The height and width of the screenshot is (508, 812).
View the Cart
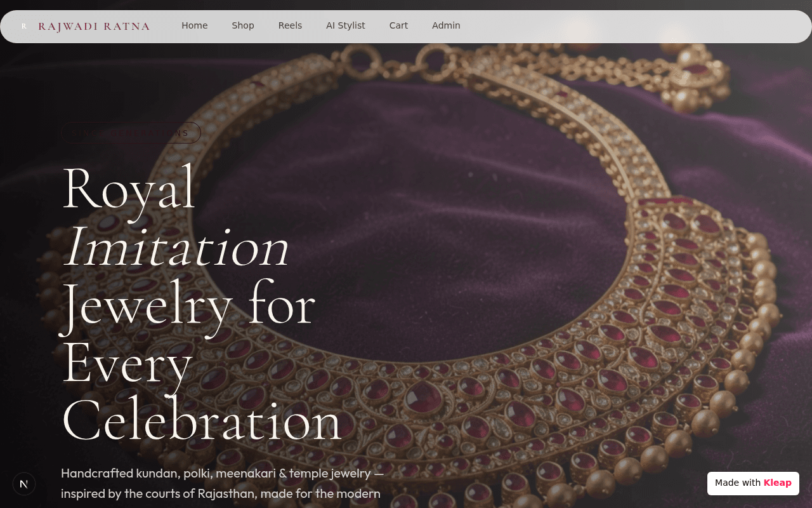[398, 25]
